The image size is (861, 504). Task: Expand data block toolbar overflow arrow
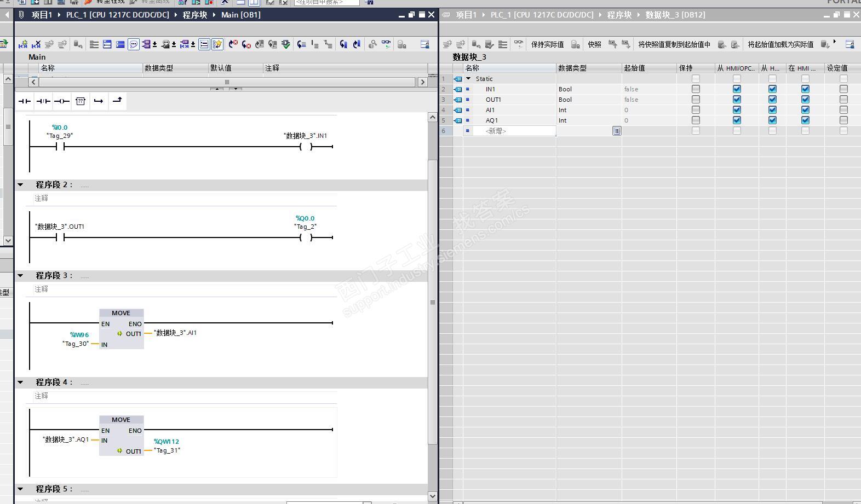(835, 42)
